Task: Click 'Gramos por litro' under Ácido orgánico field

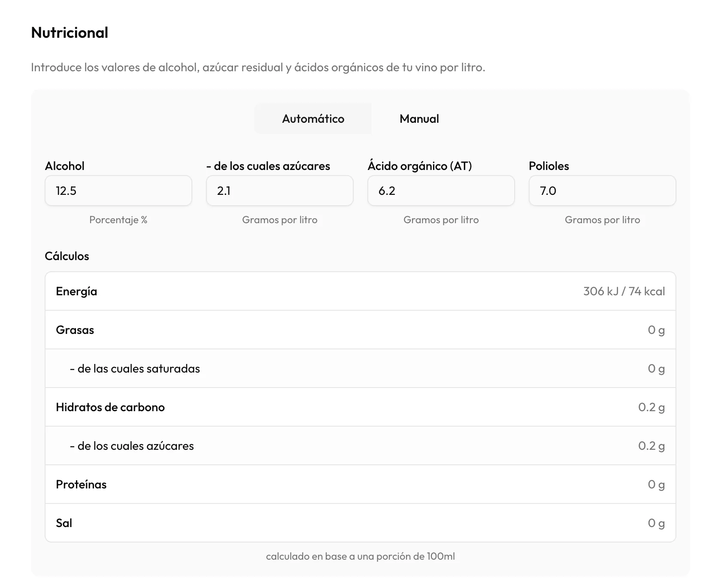Action: (x=441, y=220)
